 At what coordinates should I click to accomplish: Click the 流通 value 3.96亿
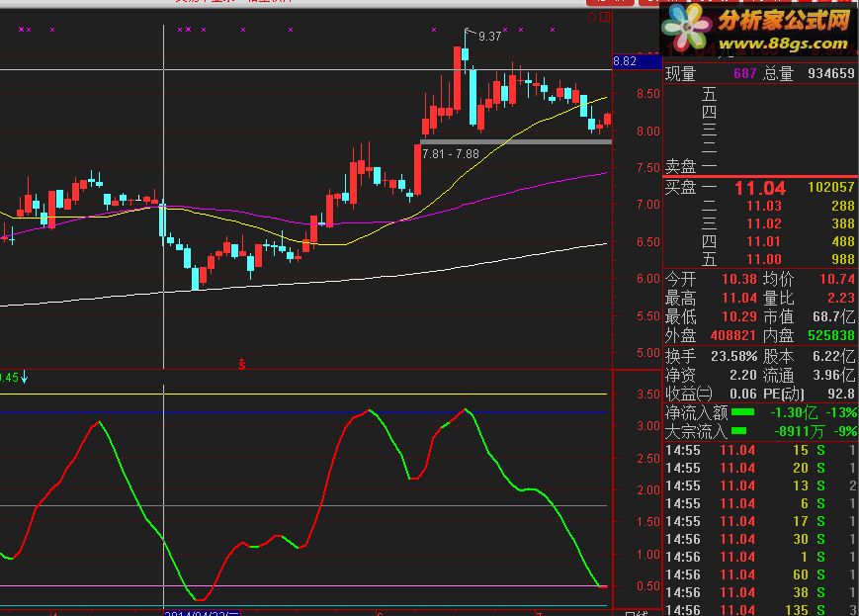(x=834, y=375)
